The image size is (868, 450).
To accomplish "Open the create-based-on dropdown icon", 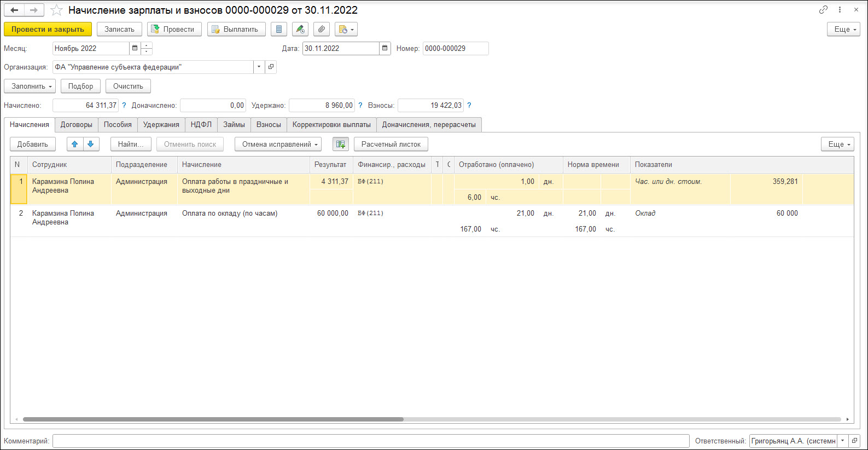I will tap(346, 29).
